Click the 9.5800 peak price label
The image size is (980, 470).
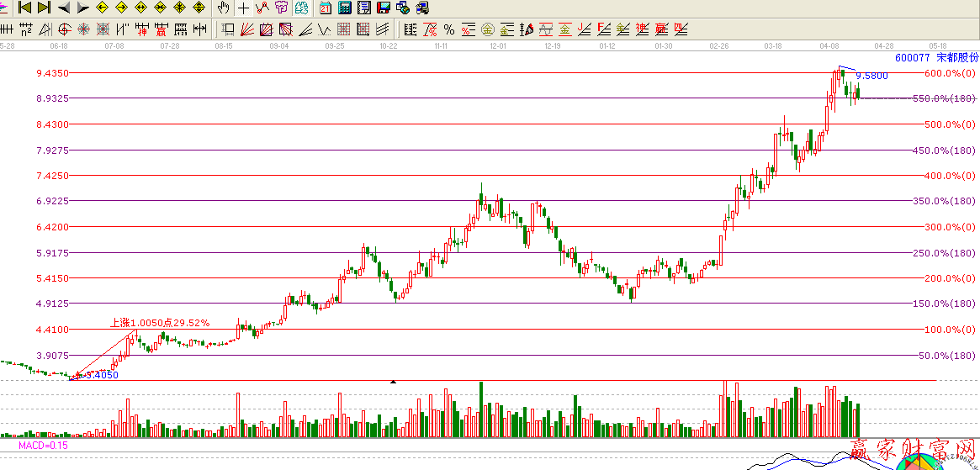coord(871,76)
